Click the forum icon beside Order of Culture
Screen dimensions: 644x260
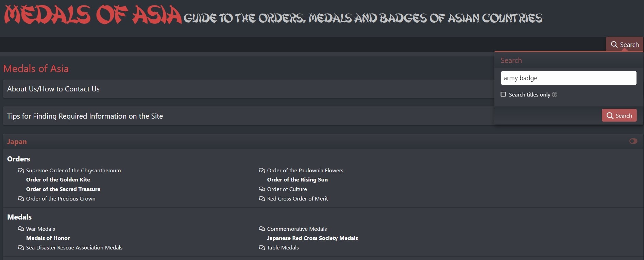262,189
